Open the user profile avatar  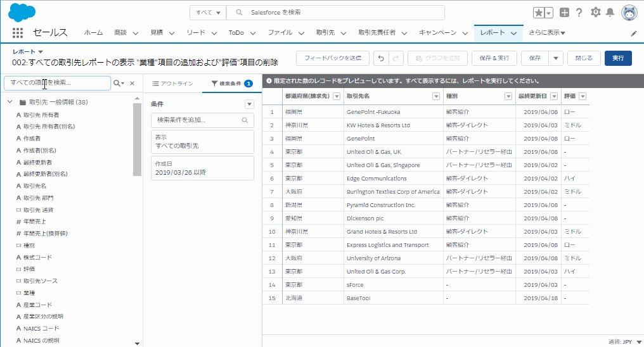629,13
